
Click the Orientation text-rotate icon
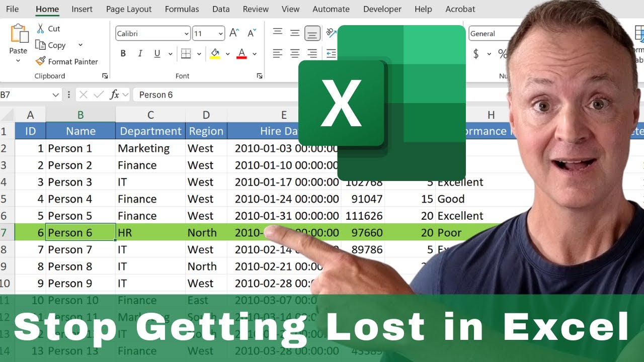click(331, 33)
